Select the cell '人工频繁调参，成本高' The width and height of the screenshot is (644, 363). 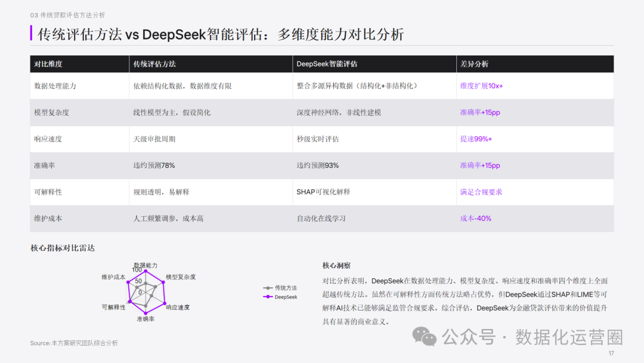pos(168,219)
